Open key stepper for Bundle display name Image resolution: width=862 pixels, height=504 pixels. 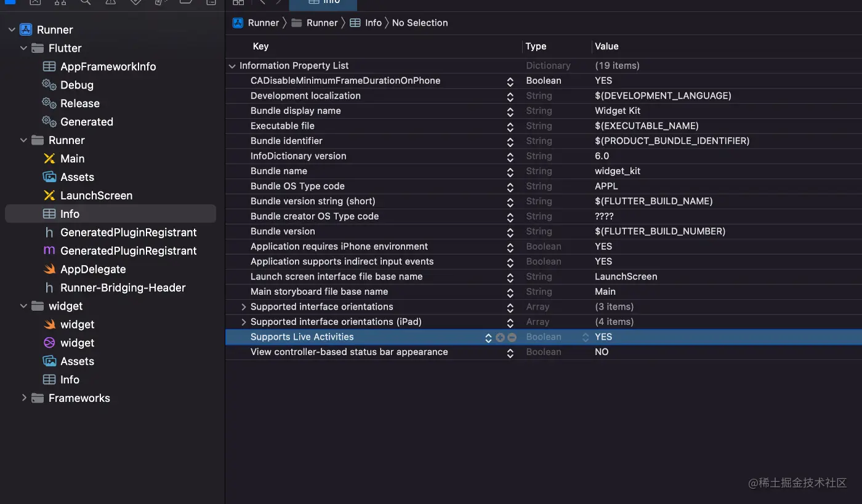[x=510, y=111]
